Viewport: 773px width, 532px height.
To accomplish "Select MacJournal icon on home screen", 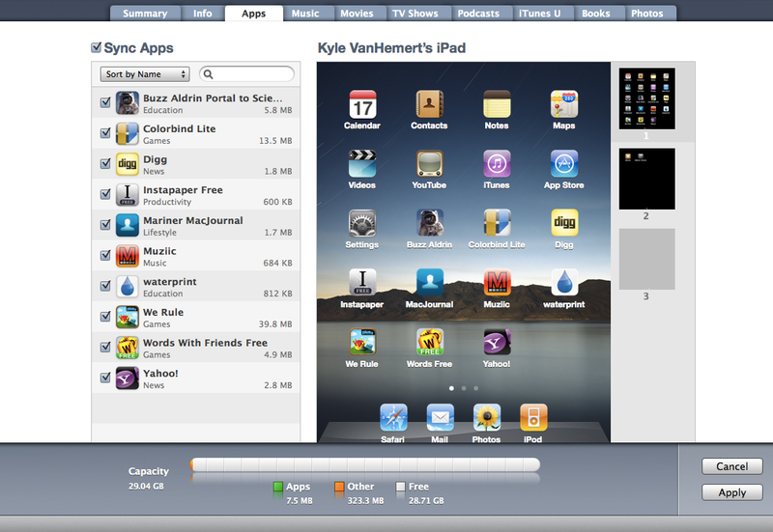I will click(x=429, y=283).
